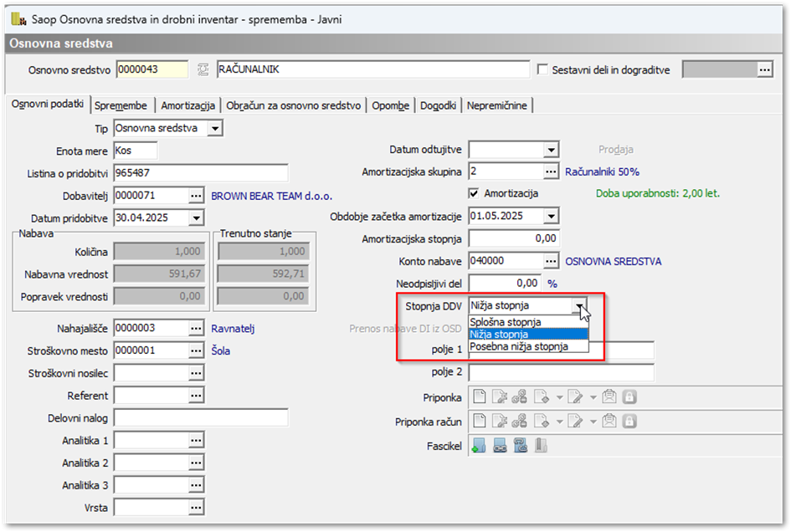
Task: Click the lock icon in the Priponka row
Action: coord(629,396)
